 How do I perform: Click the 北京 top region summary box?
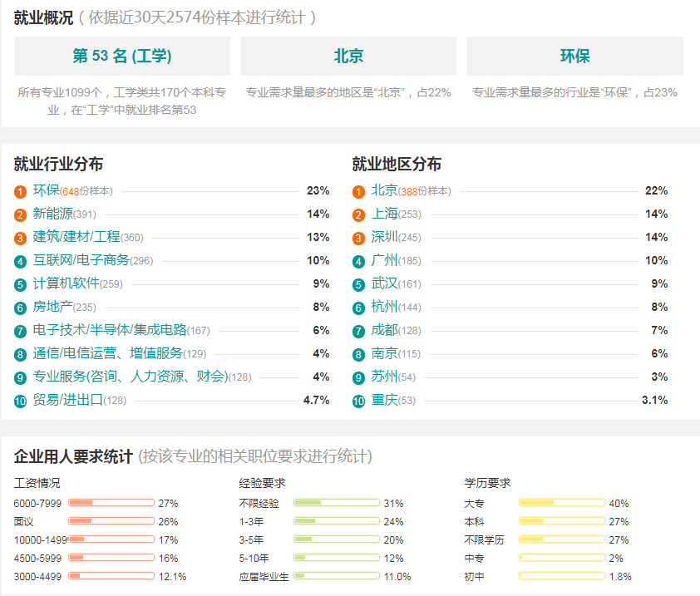348,57
